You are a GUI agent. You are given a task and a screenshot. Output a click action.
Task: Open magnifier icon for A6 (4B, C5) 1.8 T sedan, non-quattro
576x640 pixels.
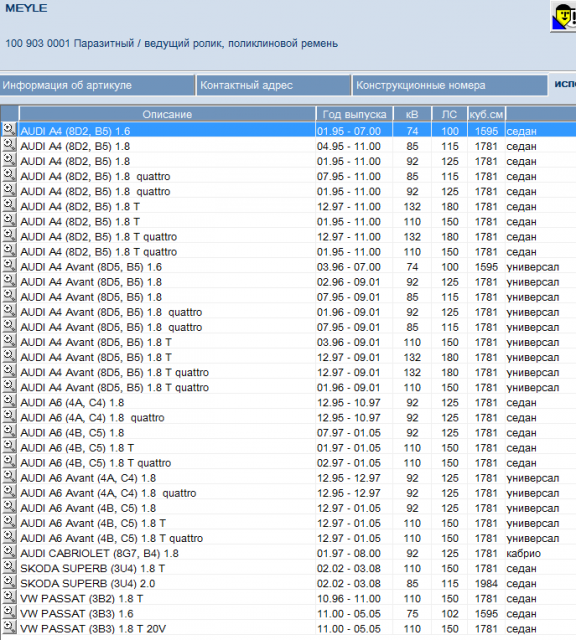pyautogui.click(x=9, y=447)
